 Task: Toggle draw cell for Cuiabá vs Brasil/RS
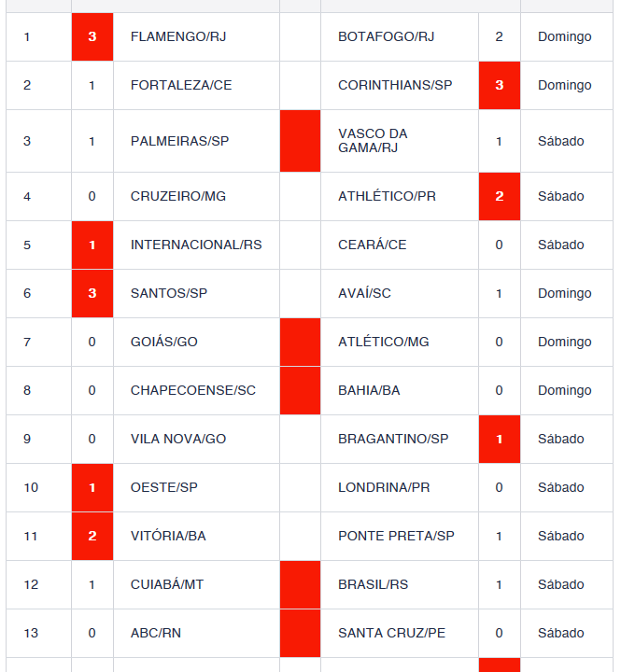click(300, 584)
